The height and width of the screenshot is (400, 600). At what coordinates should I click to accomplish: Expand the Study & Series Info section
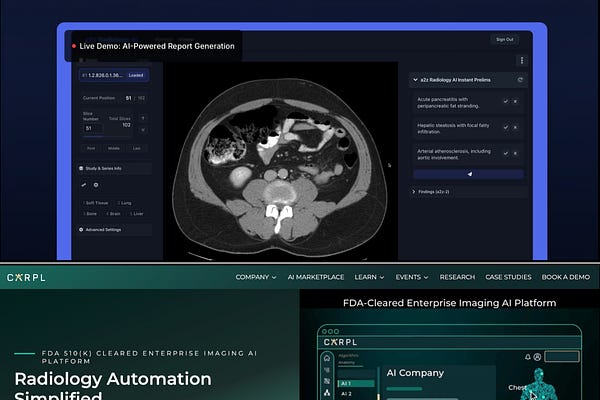click(114, 168)
